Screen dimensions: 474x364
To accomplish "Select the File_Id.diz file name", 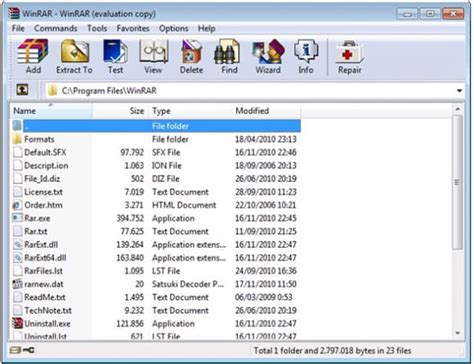I will (x=42, y=179).
